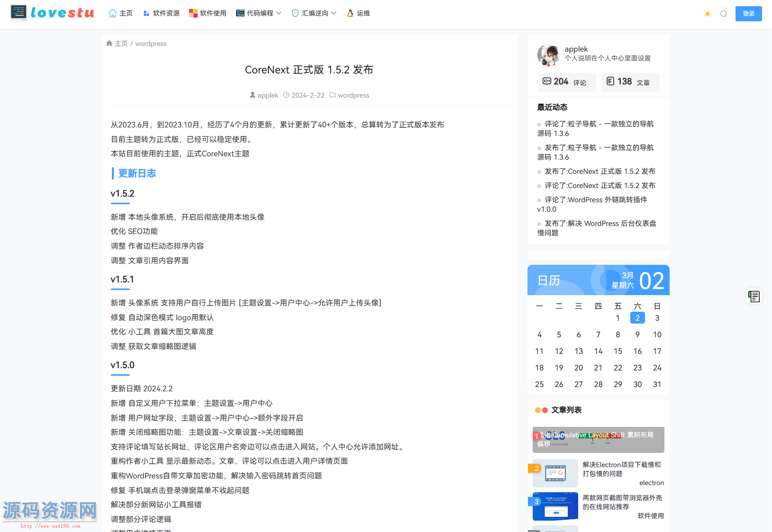Image resolution: width=772 pixels, height=532 pixels.
Task: Select calendar day 15
Action: [x=618, y=351]
